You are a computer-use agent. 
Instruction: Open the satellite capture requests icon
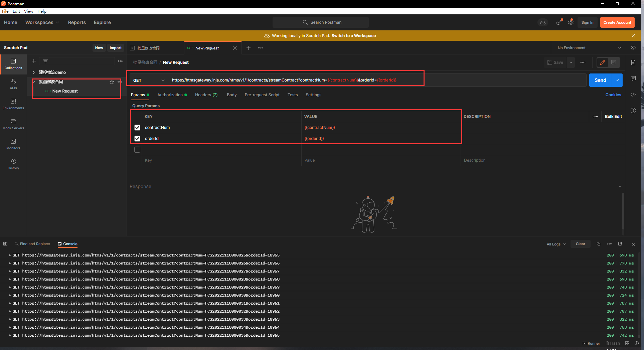[559, 22]
